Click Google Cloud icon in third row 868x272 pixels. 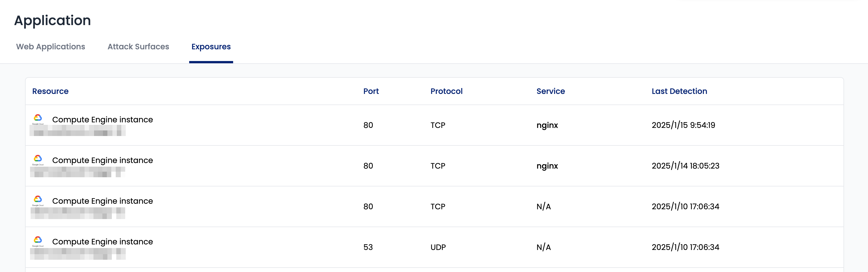click(x=38, y=200)
